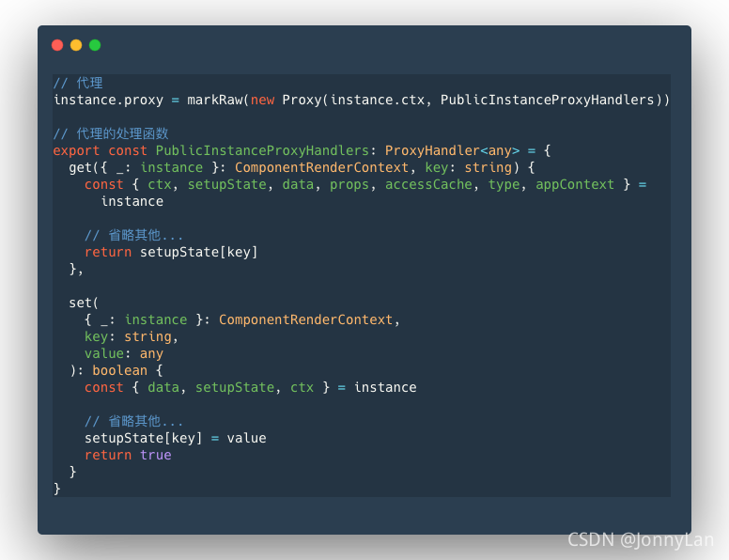Click the comment '// 代理的处理函数'
This screenshot has width=729, height=560.
pyautogui.click(x=111, y=134)
